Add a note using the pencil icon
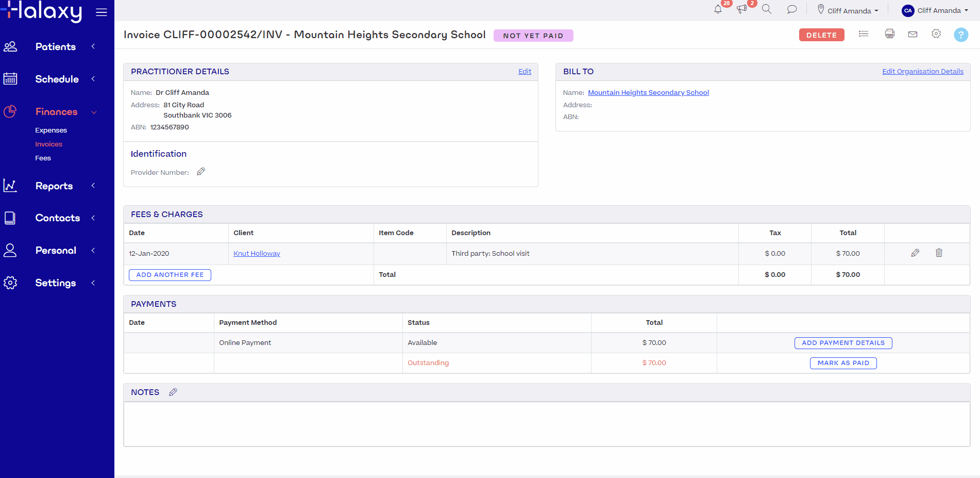The image size is (980, 478). pyautogui.click(x=173, y=392)
